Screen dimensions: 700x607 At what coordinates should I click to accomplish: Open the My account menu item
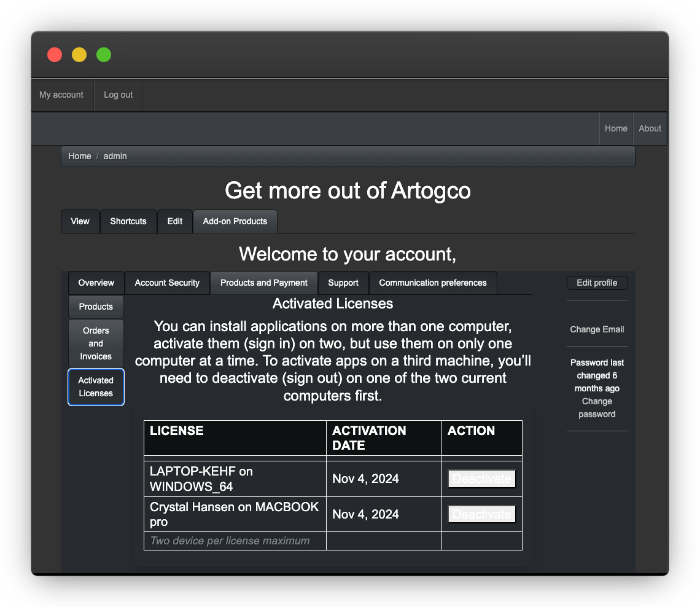tap(61, 95)
